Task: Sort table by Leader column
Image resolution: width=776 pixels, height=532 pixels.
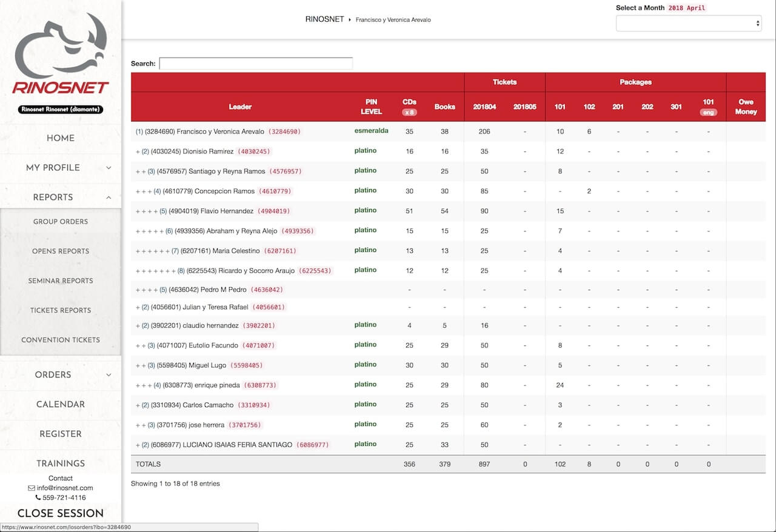Action: coord(240,107)
